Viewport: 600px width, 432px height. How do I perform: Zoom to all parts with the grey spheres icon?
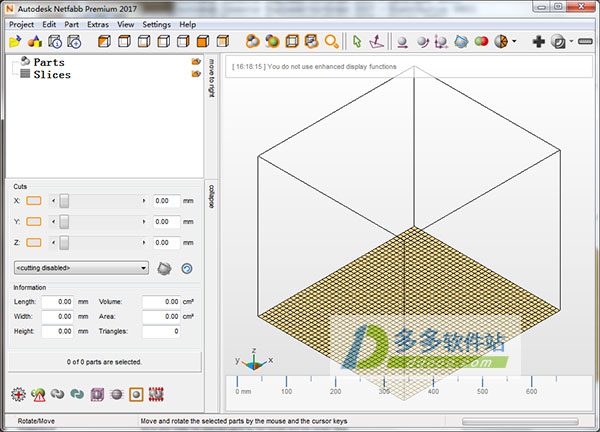(253, 41)
